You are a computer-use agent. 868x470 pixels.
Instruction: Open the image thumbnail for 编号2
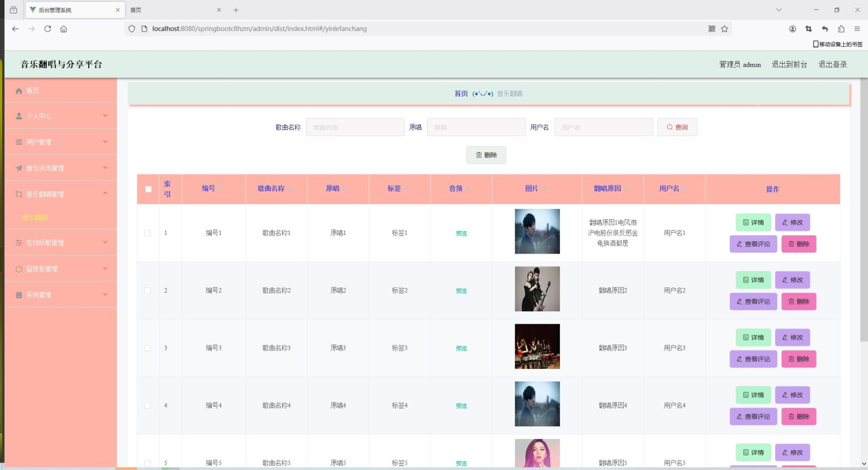(x=537, y=289)
